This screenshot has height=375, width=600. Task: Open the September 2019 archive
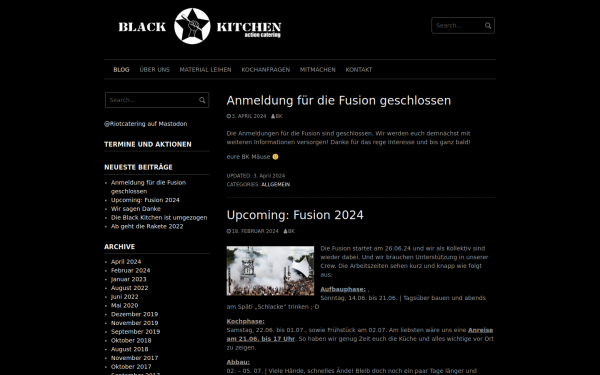135,332
